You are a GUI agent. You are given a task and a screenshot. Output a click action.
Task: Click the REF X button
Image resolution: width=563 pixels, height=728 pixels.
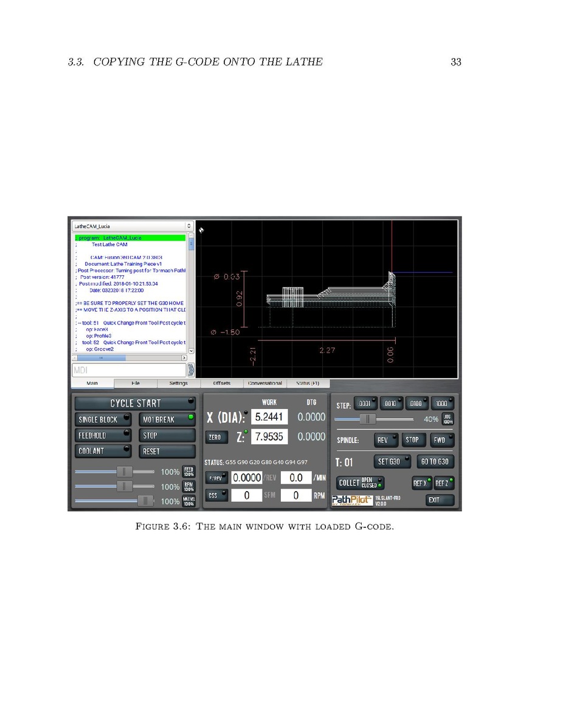click(x=422, y=483)
